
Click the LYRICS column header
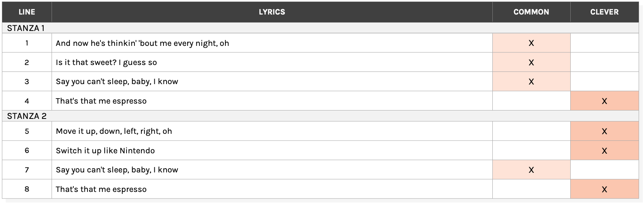tap(272, 12)
